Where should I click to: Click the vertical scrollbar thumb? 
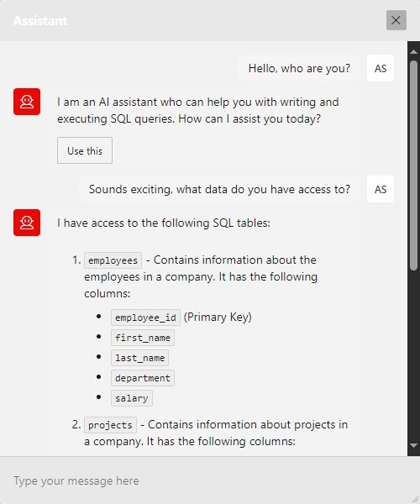[413, 165]
